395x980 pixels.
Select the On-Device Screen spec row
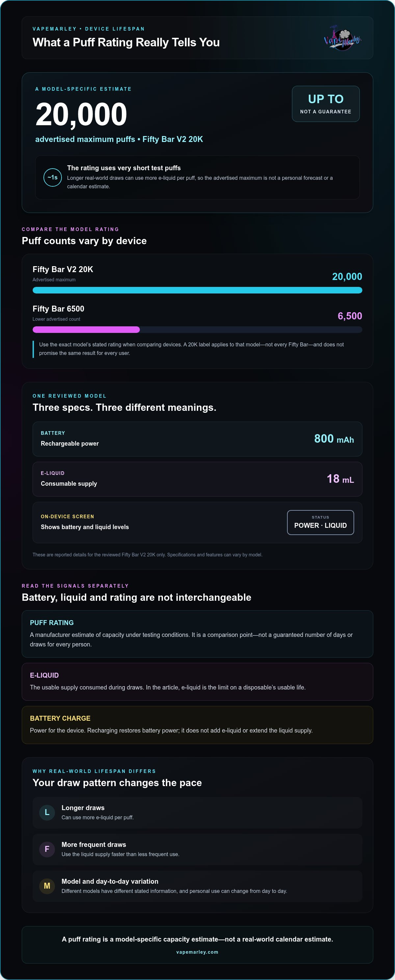point(197,522)
